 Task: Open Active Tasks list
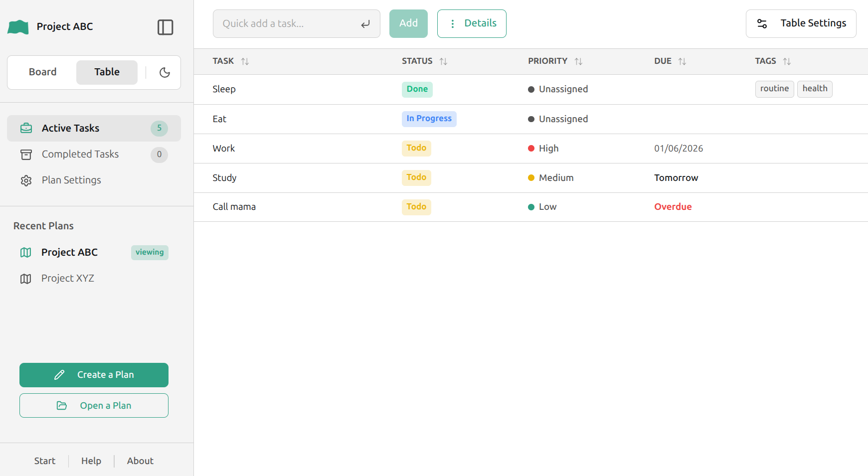click(x=94, y=128)
